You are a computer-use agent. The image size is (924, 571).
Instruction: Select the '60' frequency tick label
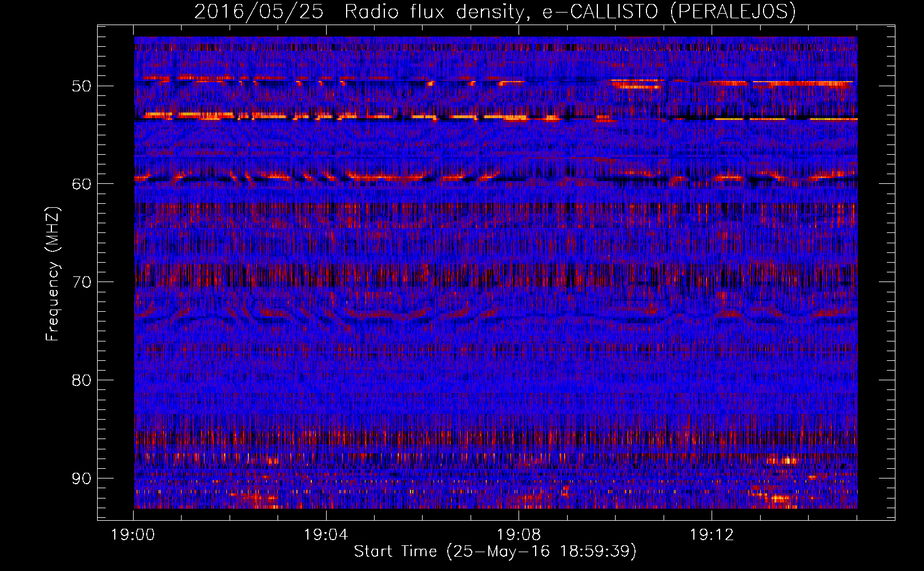pyautogui.click(x=82, y=184)
